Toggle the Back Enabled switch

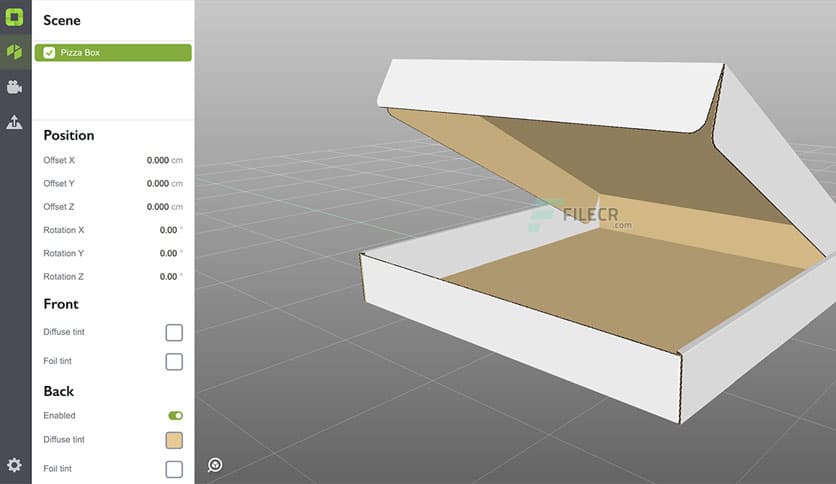click(175, 415)
